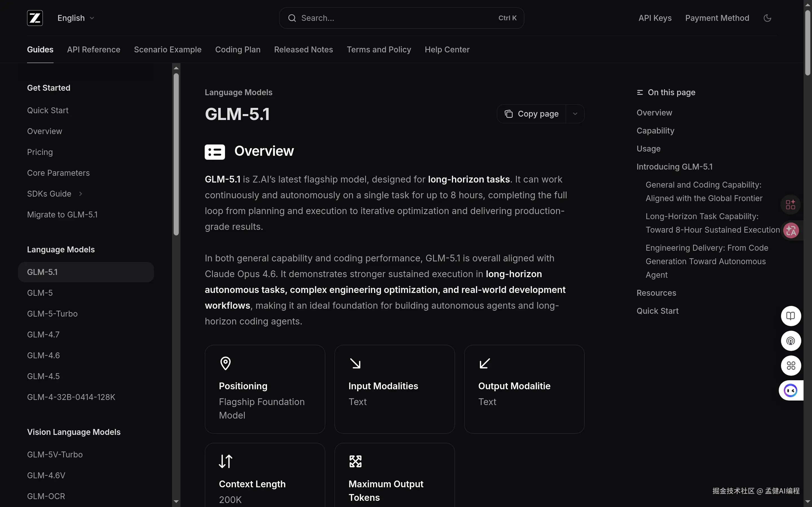Switch to the API Reference tab
Screen dimensions: 812x507
pyautogui.click(x=93, y=49)
